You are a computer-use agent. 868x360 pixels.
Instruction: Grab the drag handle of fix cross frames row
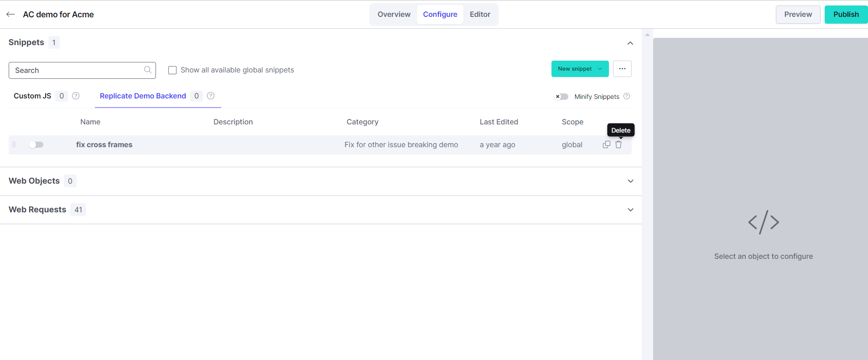(14, 144)
